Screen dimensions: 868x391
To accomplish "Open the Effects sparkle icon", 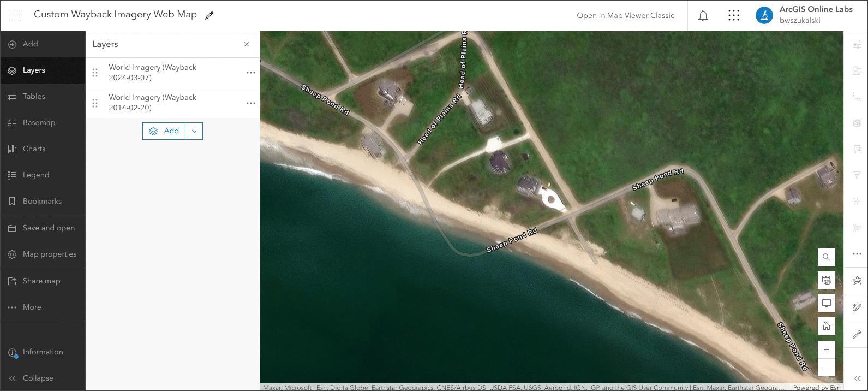I will [x=857, y=202].
